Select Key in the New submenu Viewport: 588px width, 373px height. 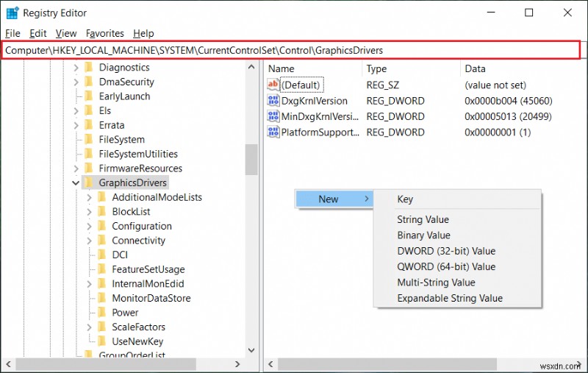pos(405,199)
